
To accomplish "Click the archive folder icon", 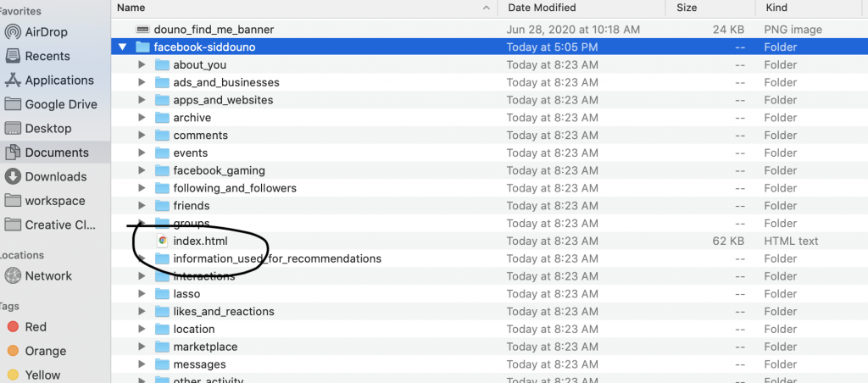I will coord(162,117).
